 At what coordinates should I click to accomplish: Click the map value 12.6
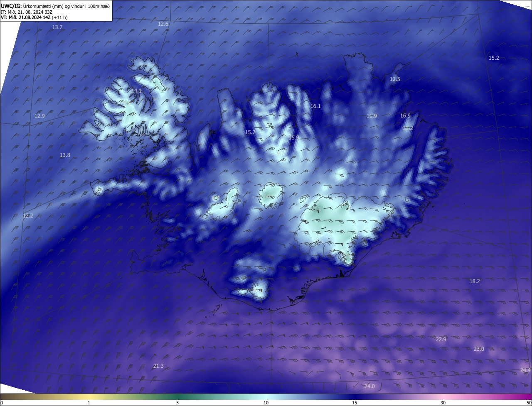tap(163, 24)
